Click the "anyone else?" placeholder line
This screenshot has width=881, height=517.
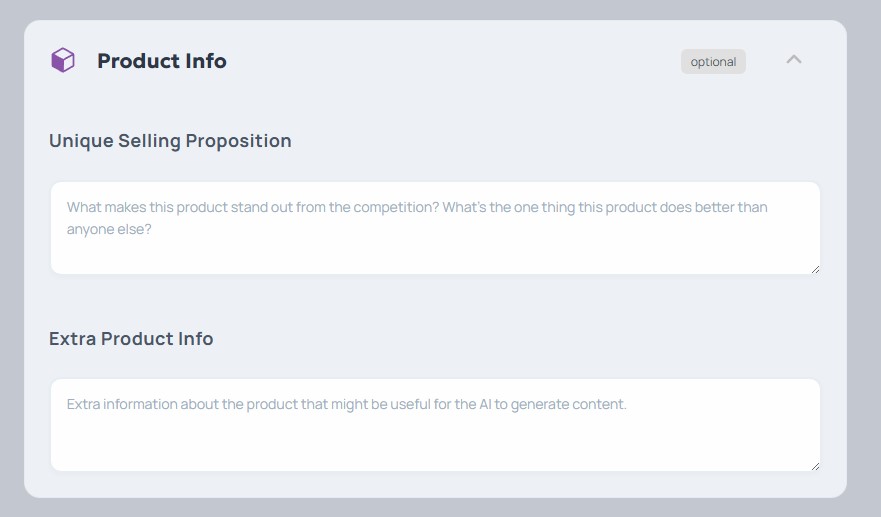(109, 229)
